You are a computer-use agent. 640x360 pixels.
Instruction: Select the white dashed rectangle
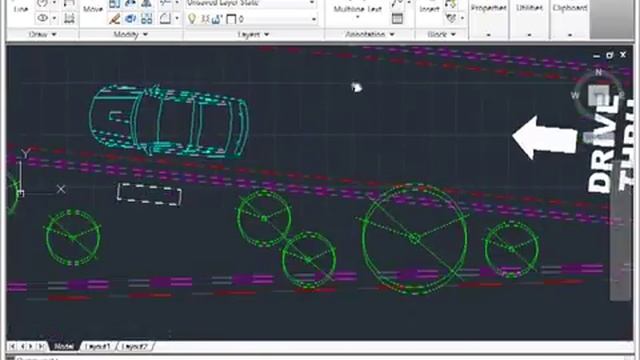tap(149, 194)
